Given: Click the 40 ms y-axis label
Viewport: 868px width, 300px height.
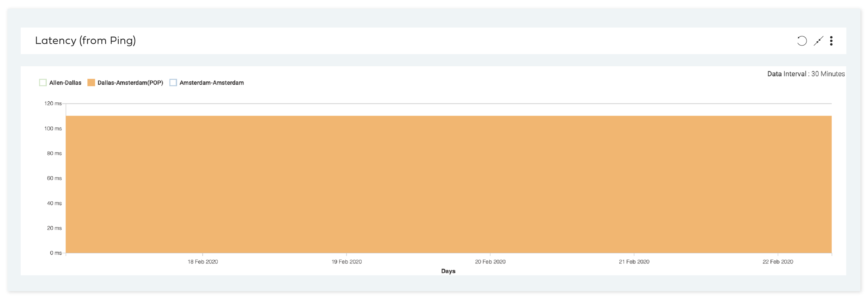Looking at the screenshot, I should 54,203.
